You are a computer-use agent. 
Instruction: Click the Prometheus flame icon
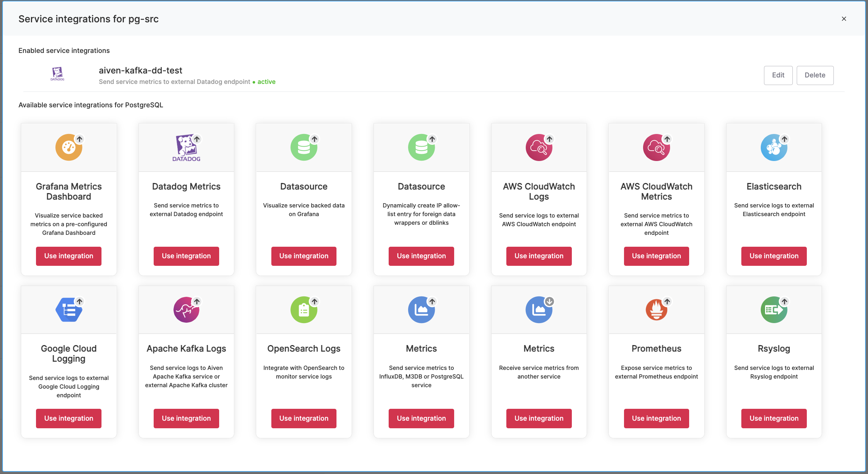(656, 310)
